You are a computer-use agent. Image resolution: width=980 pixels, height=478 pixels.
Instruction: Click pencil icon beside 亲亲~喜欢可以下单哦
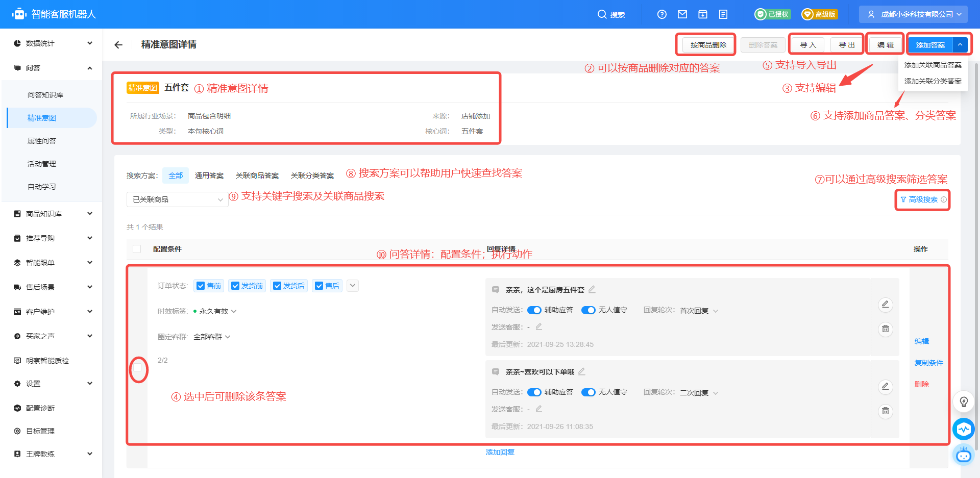pos(582,371)
